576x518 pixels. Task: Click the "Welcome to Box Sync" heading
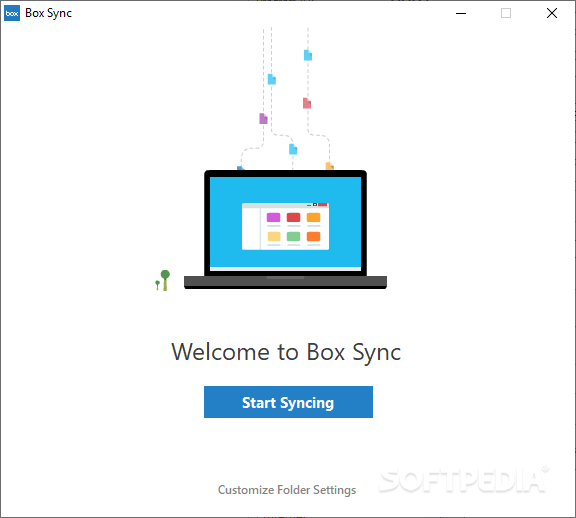tap(286, 352)
